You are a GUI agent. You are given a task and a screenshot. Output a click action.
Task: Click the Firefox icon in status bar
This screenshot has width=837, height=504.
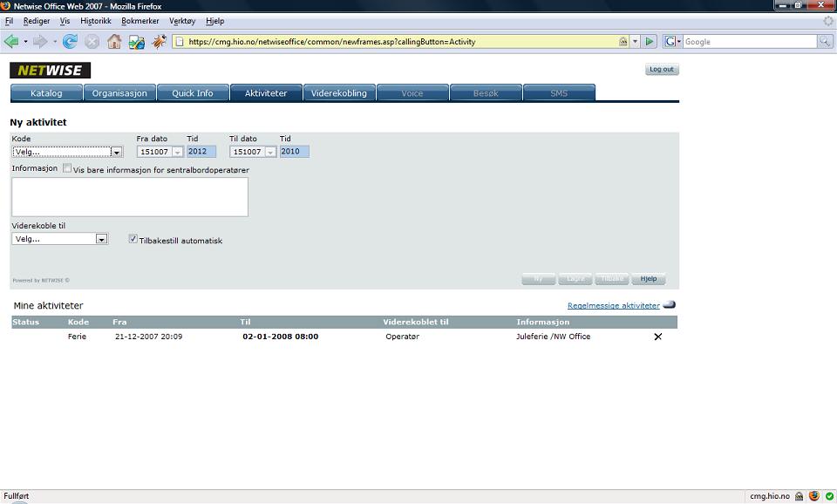click(814, 496)
